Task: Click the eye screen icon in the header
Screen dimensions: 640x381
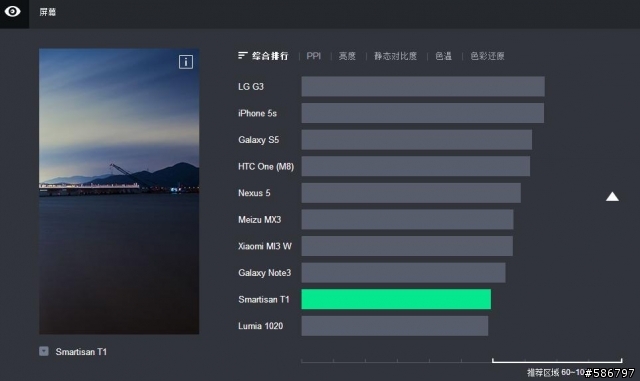Action: pyautogui.click(x=13, y=11)
